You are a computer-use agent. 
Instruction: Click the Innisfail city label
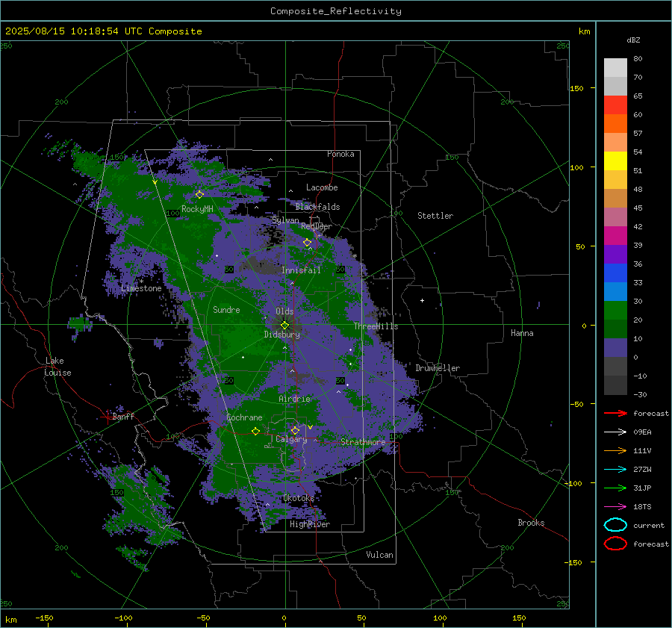coord(301,270)
